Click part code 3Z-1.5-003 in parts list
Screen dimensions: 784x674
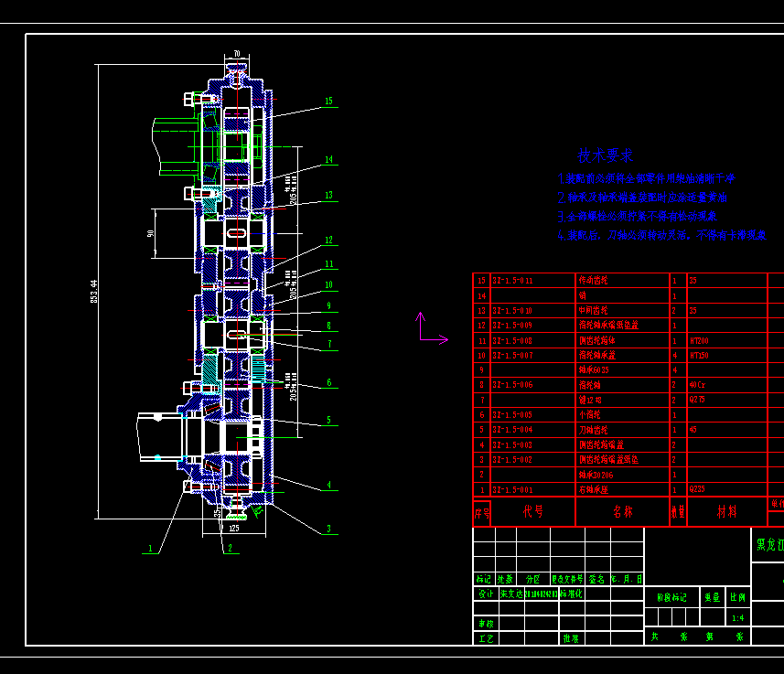coord(512,445)
